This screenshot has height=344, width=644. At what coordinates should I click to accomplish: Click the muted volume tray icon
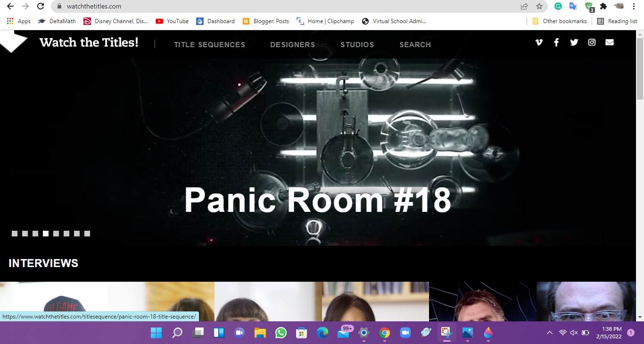574,333
